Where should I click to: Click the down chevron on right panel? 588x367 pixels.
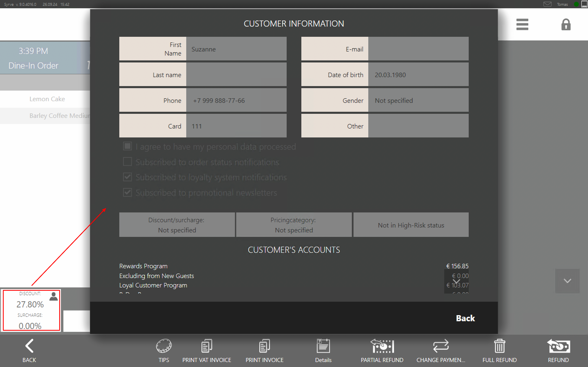(567, 281)
